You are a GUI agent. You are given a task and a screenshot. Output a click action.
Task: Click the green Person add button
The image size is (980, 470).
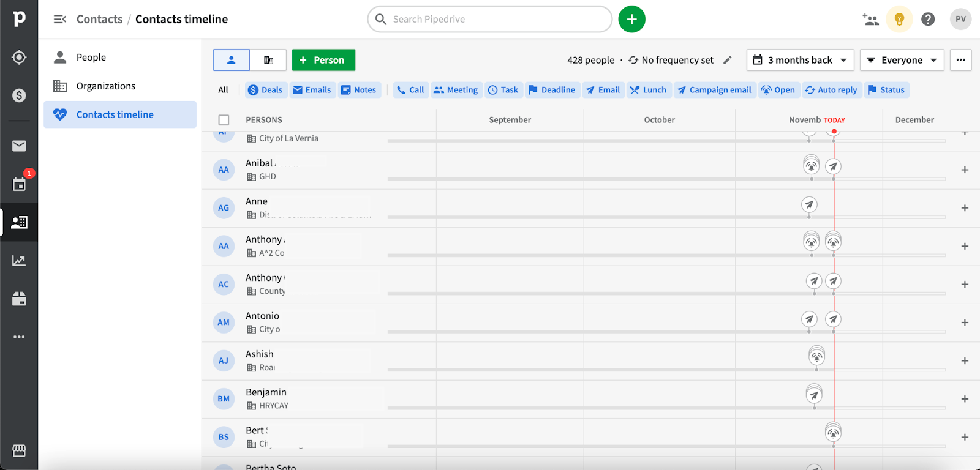323,60
